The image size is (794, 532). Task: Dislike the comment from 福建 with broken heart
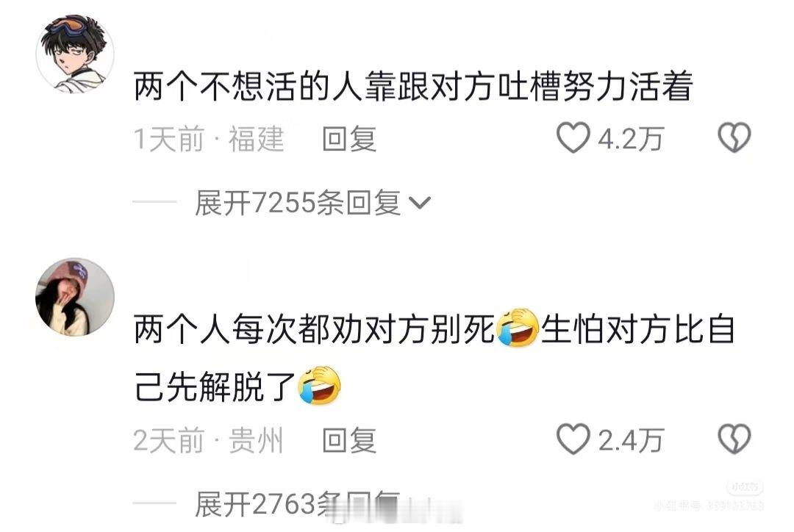734,137
